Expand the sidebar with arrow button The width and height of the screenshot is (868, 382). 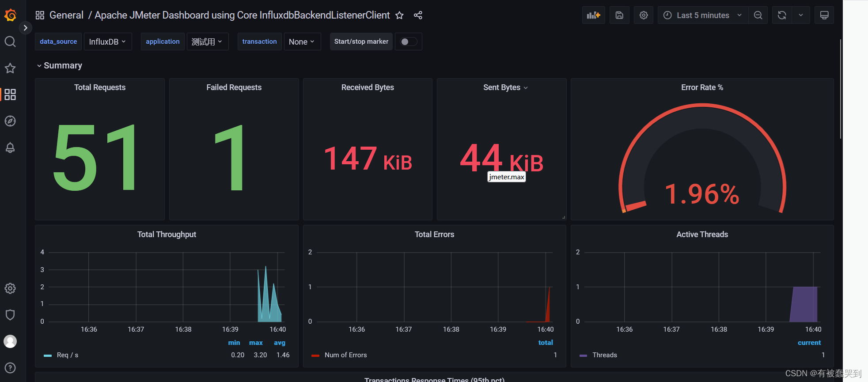25,28
